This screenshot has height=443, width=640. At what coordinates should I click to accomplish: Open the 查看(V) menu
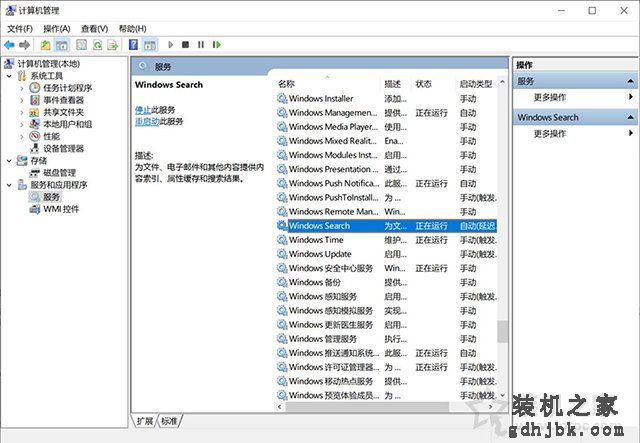pyautogui.click(x=94, y=29)
